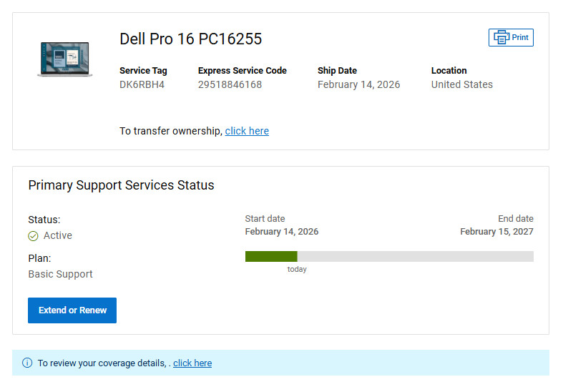This screenshot has width=563, height=392.
Task: Click the Express Service Code label
Action: click(x=243, y=70)
